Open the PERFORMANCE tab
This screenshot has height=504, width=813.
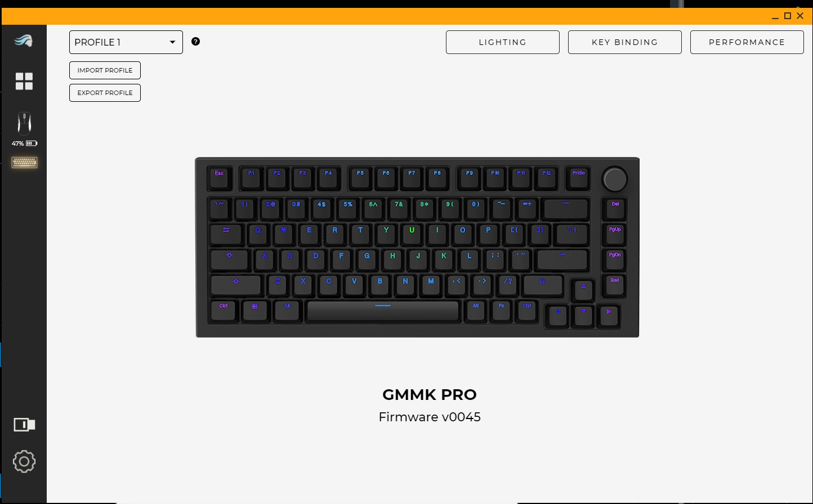pyautogui.click(x=747, y=42)
